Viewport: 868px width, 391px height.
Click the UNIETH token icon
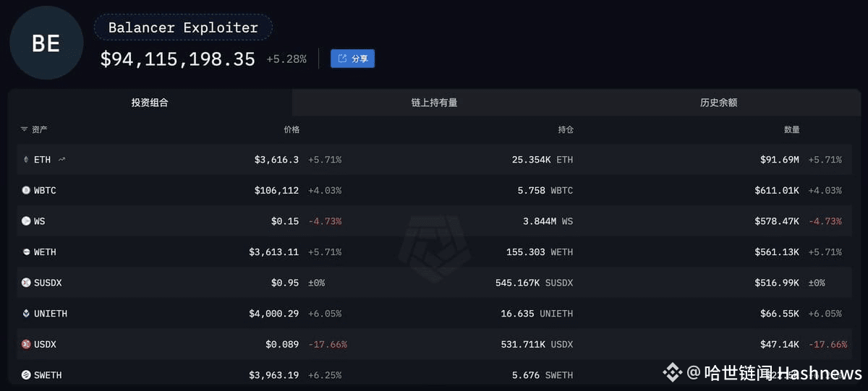26,314
